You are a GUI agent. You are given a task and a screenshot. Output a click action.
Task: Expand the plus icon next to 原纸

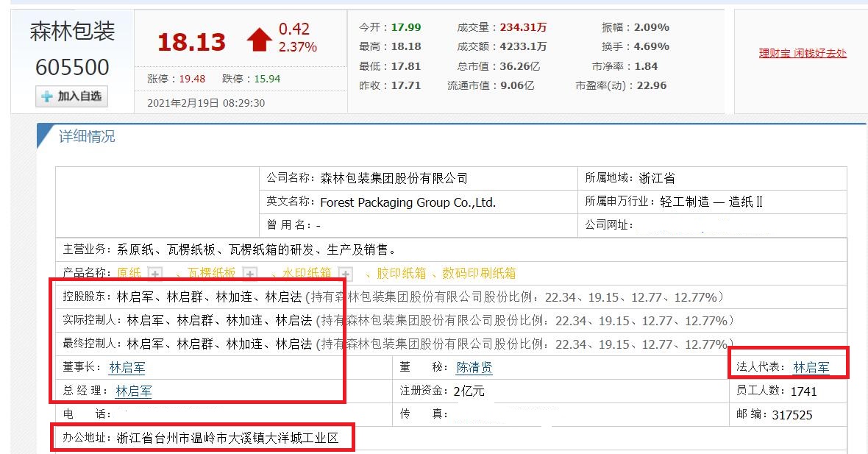pyautogui.click(x=155, y=274)
